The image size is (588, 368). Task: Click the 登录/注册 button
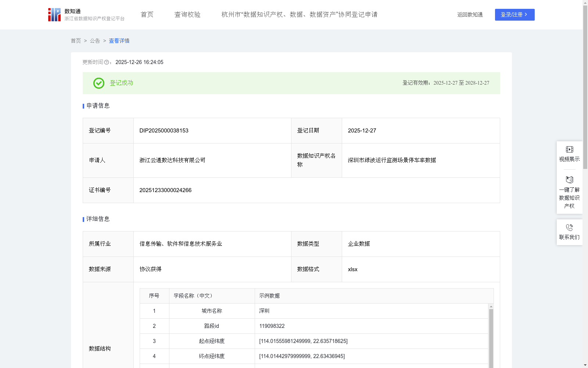pos(514,15)
